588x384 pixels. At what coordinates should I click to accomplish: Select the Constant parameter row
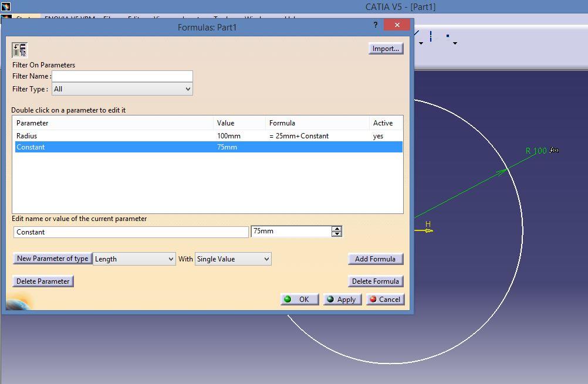coord(208,147)
